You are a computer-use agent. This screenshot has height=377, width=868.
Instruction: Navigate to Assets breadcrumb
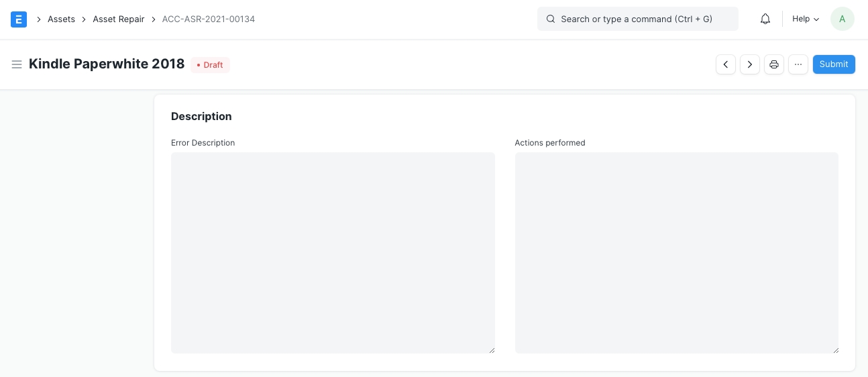point(61,19)
